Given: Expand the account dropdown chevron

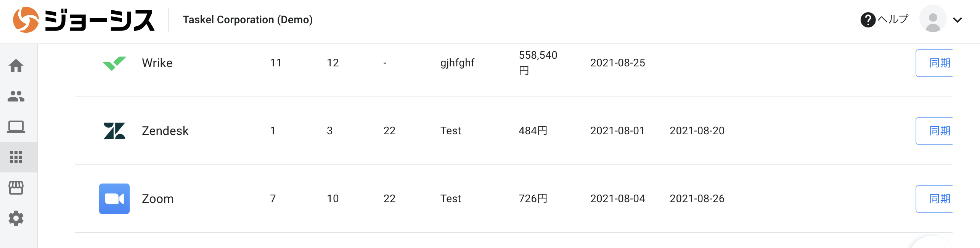Looking at the screenshot, I should [958, 20].
